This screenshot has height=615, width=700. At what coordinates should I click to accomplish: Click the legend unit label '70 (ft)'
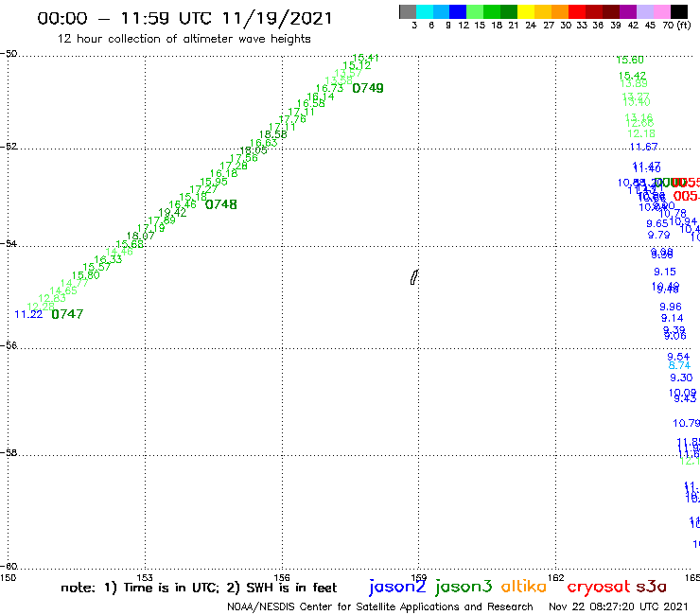pyautogui.click(x=676, y=25)
